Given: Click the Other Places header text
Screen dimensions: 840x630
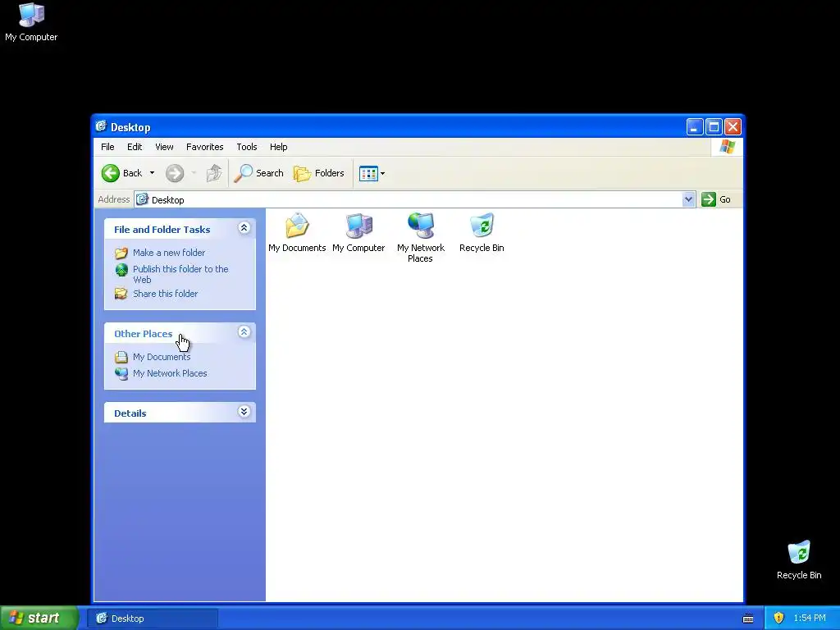Looking at the screenshot, I should (x=143, y=334).
